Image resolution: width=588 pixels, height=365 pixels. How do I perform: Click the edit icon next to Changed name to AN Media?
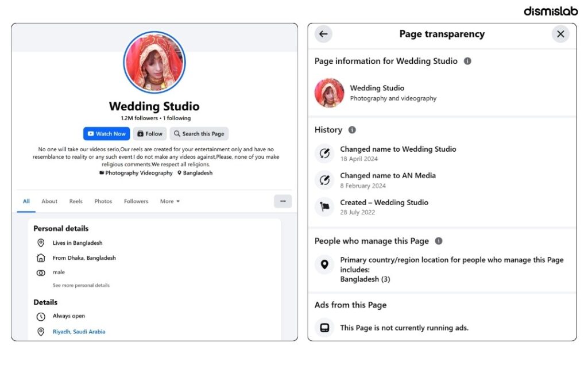pyautogui.click(x=324, y=180)
